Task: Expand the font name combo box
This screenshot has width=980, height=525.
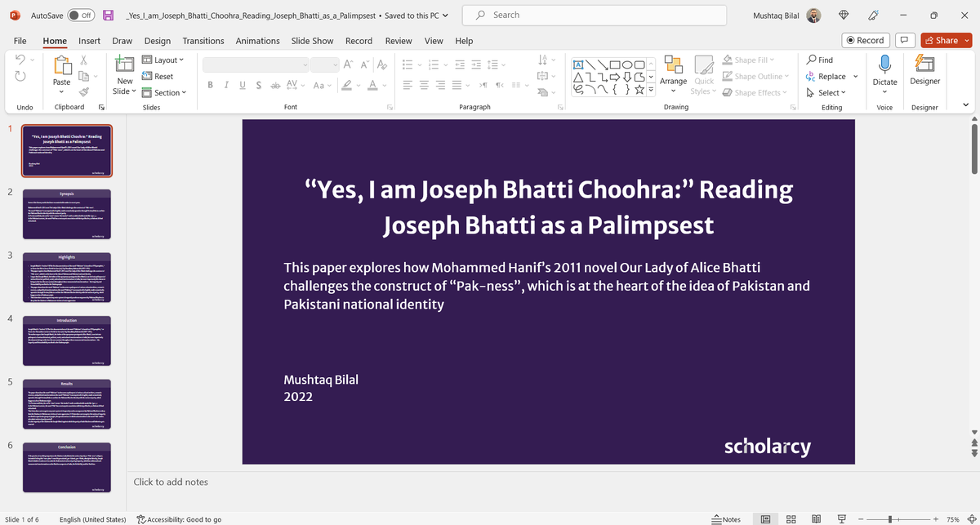Action: click(x=305, y=65)
